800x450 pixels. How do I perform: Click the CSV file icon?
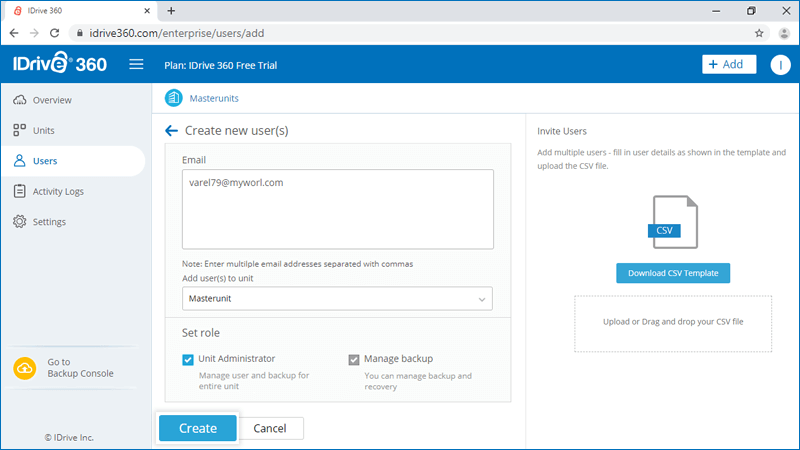[x=673, y=222]
